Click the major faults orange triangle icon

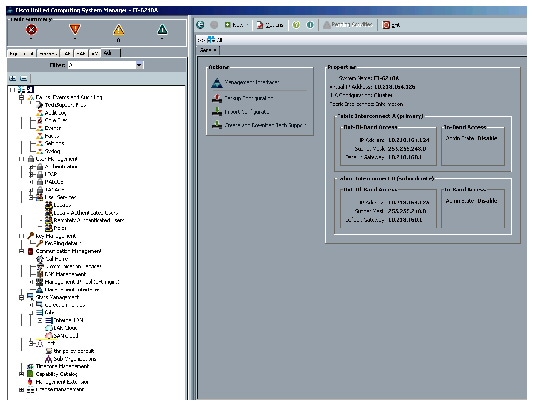tap(75, 29)
